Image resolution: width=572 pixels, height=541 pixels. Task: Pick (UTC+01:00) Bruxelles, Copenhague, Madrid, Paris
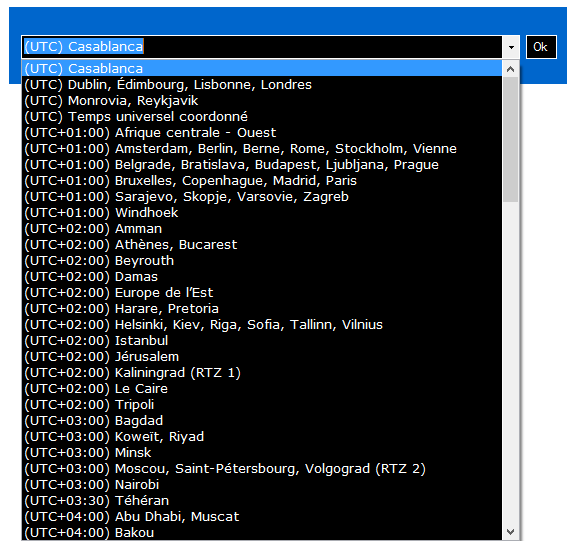(262, 181)
